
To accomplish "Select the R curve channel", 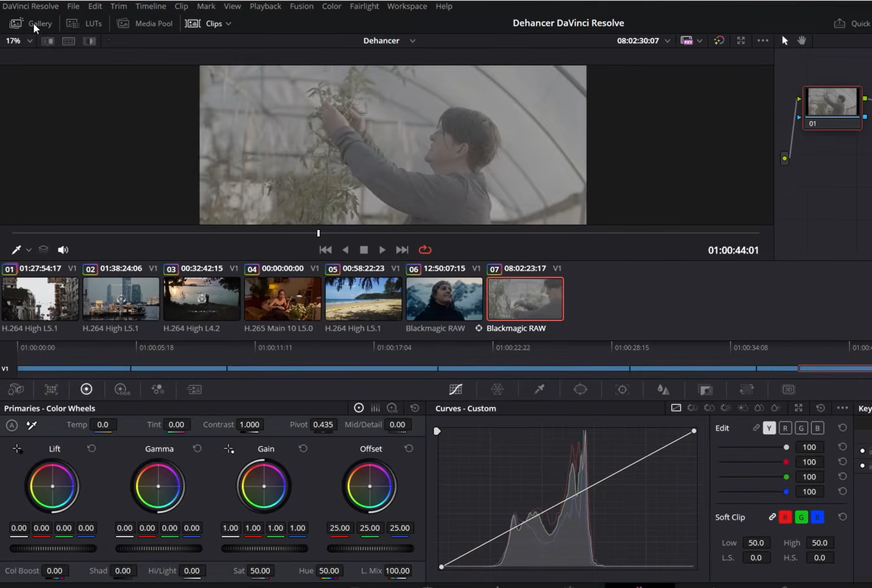I will click(785, 428).
